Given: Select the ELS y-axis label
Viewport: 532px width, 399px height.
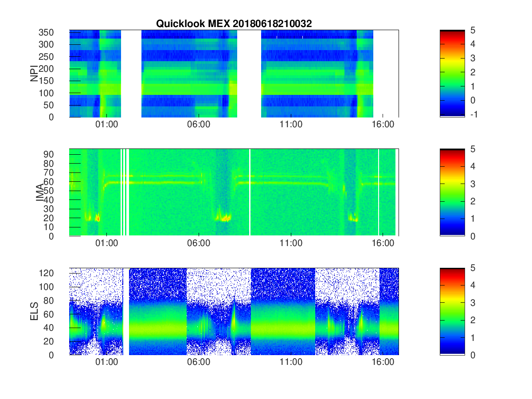Looking at the screenshot, I should [x=34, y=311].
